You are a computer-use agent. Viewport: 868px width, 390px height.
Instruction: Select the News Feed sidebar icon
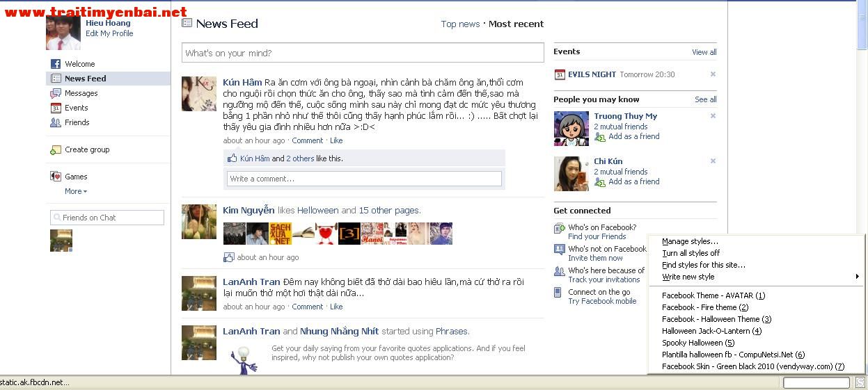coord(56,79)
